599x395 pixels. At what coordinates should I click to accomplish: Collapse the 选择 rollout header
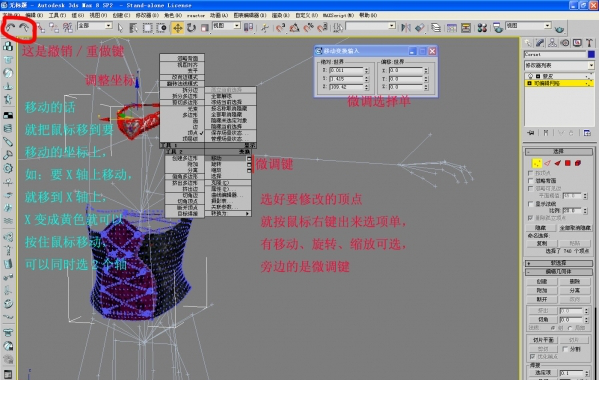click(558, 151)
